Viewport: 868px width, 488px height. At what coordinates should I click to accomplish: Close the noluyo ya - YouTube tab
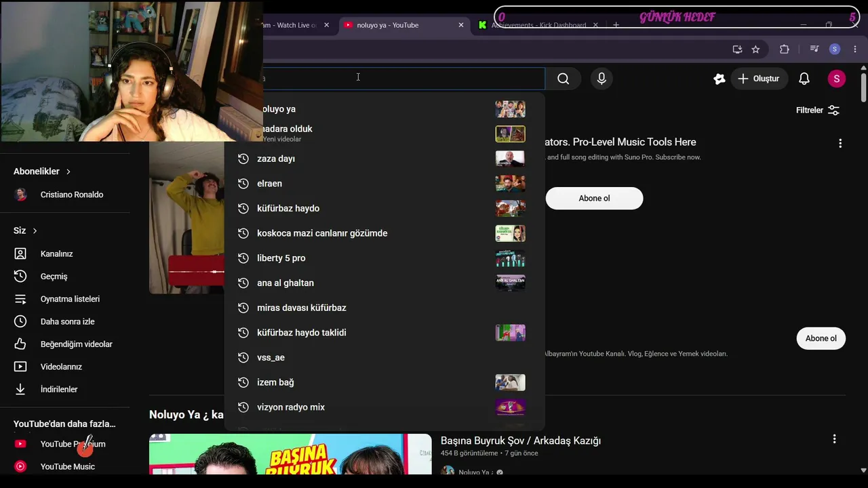[x=461, y=25]
